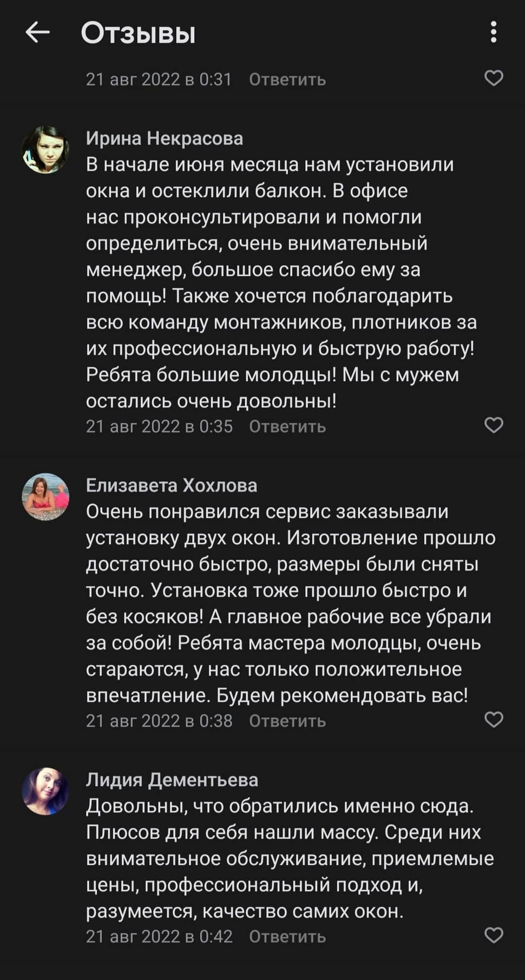Viewport: 525px width, 980px height.
Task: Tap the heart on Лидия Дементьева's review
Action: pos(493,935)
